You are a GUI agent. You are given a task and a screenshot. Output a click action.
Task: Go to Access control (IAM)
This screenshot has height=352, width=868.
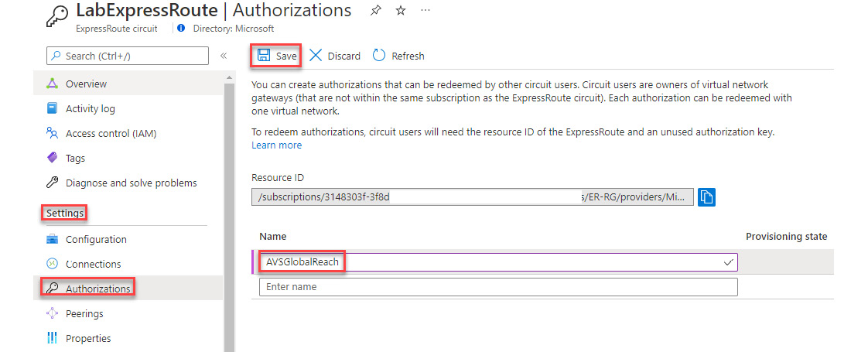(128, 133)
